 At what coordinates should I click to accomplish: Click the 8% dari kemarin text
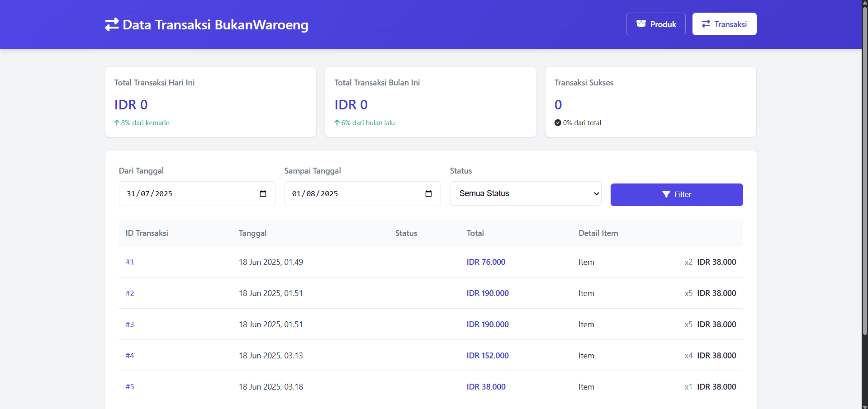pyautogui.click(x=145, y=123)
